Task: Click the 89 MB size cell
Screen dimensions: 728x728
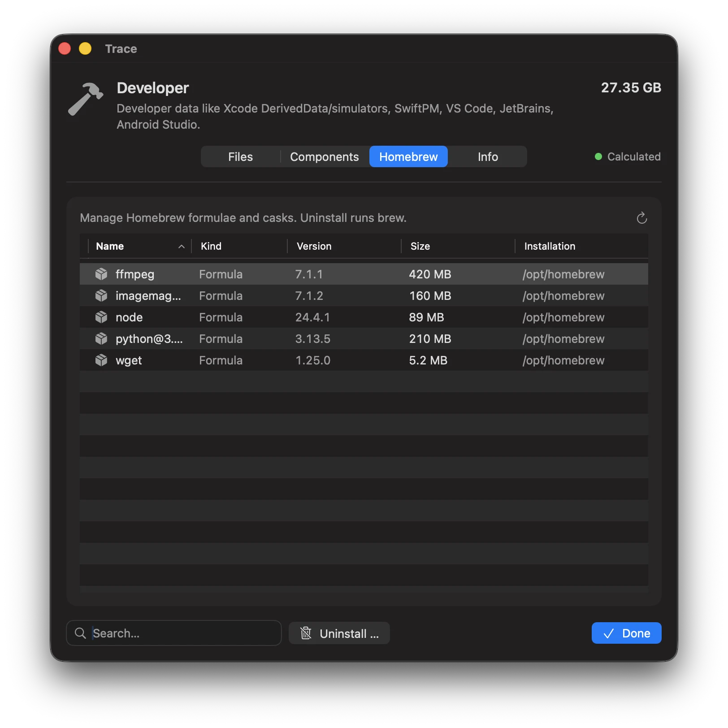Action: 426,317
